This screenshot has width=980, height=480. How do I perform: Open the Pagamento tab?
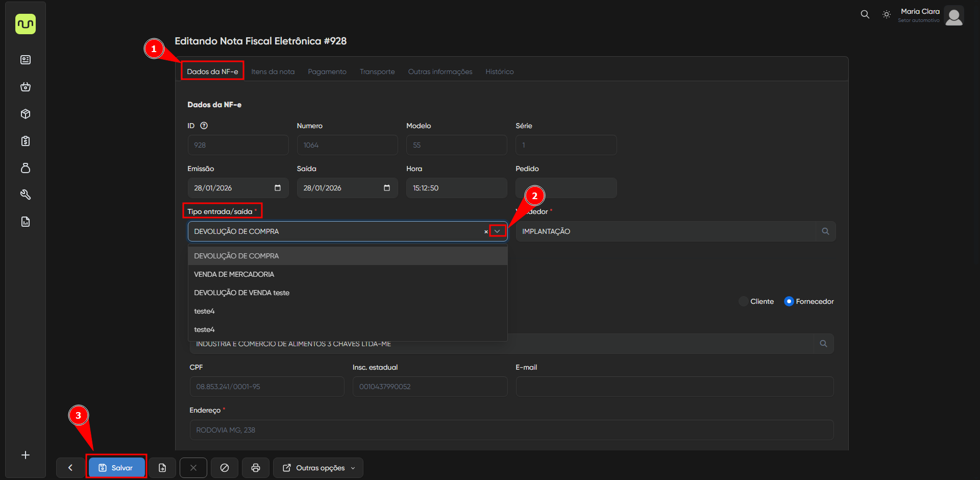[327, 71]
